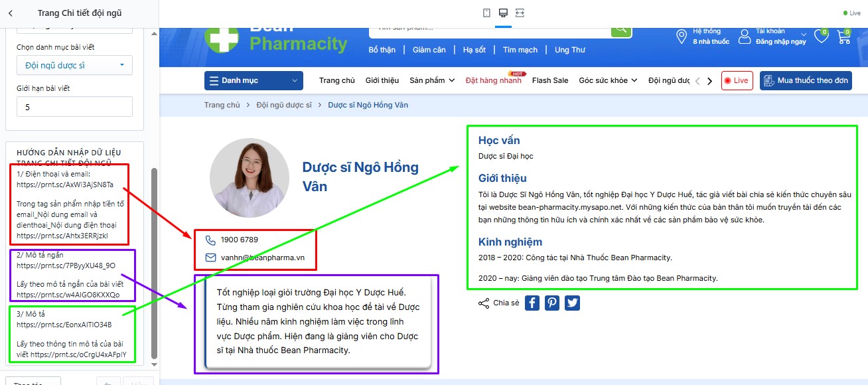The height and width of the screenshot is (385, 868).
Task: Click the prnt.sc/7PByyXU48_9O guide URL text
Action: point(66,266)
